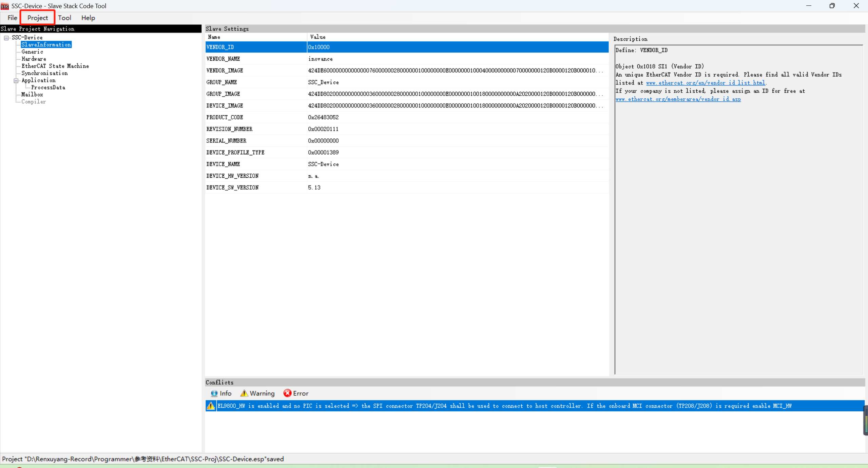
Task: Click the SSC logo in the title bar
Action: click(x=4, y=6)
